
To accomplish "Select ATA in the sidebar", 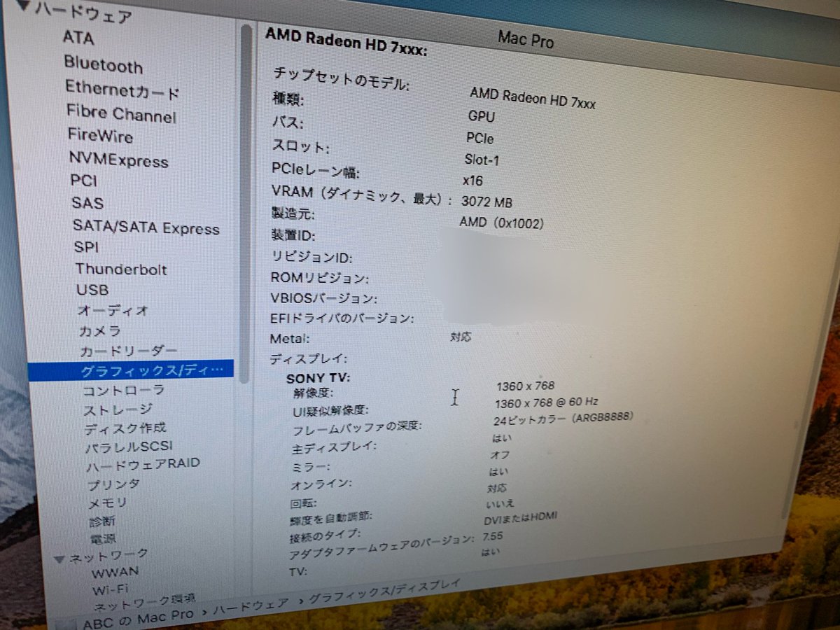I will click(78, 38).
